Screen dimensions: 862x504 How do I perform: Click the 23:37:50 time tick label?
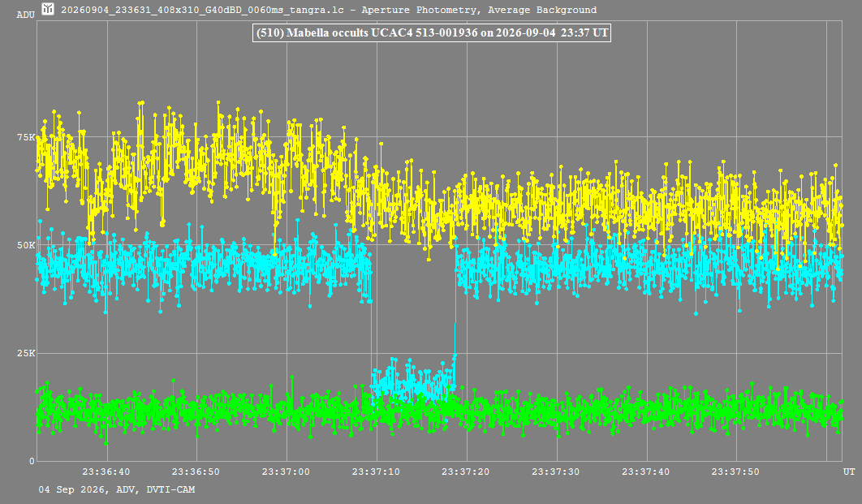coord(735,472)
